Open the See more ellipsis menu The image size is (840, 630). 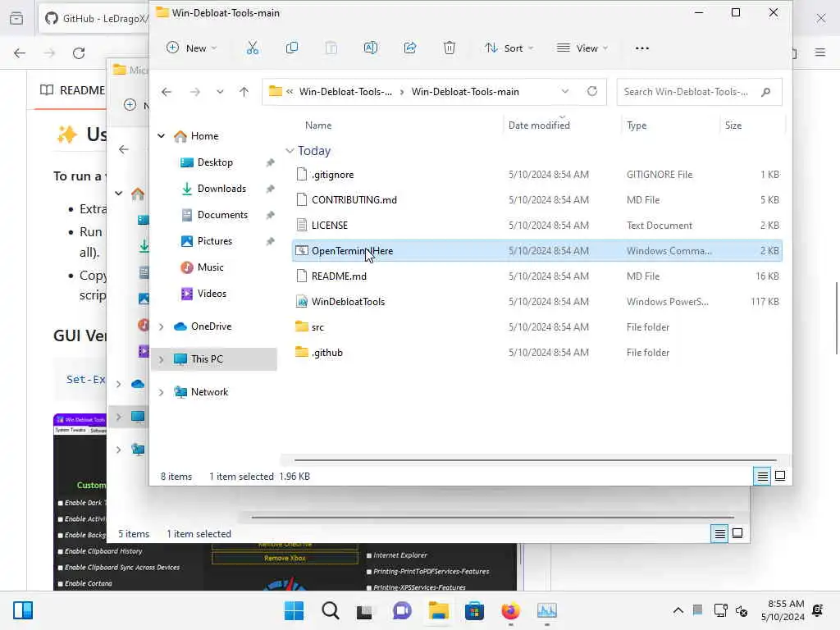[x=641, y=48]
